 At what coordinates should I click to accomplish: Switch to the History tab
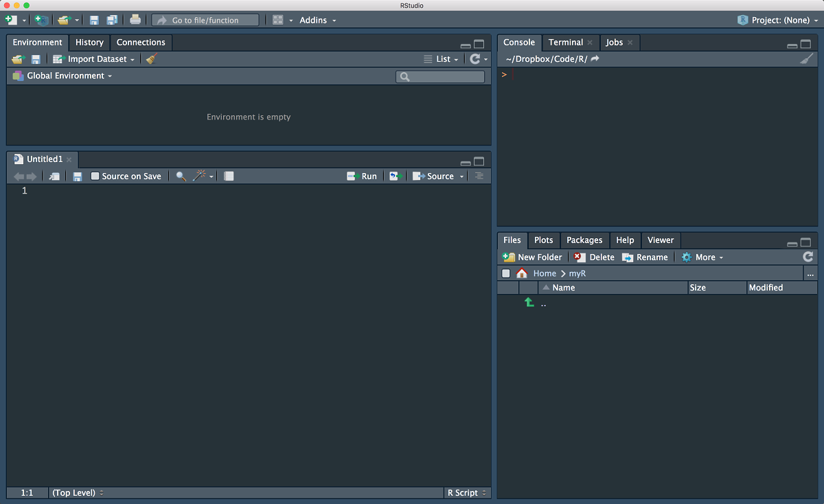(89, 43)
